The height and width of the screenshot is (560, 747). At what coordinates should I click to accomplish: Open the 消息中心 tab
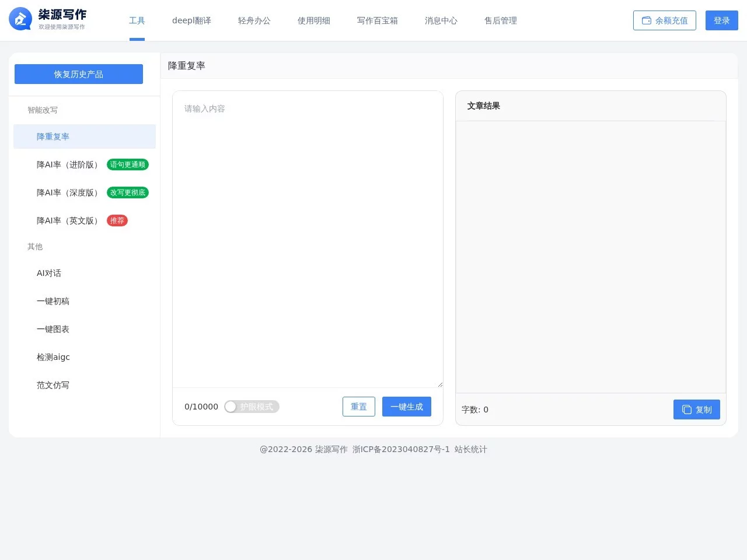[x=441, y=20]
